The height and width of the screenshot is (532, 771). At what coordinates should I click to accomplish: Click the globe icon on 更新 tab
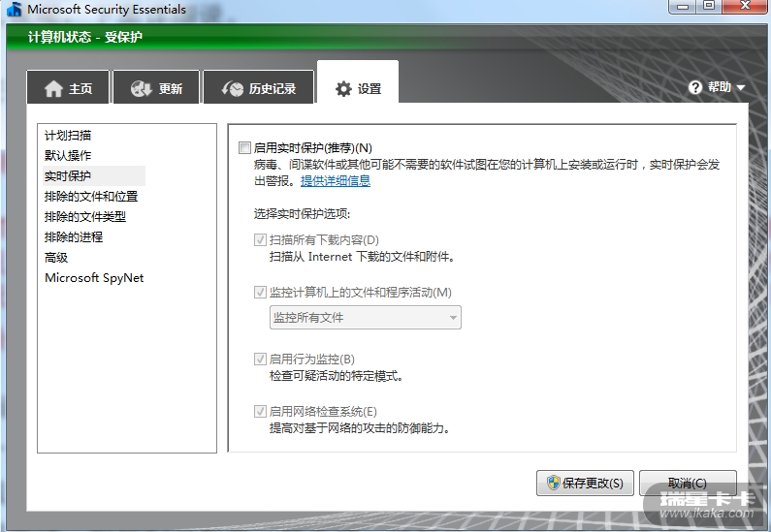[142, 89]
